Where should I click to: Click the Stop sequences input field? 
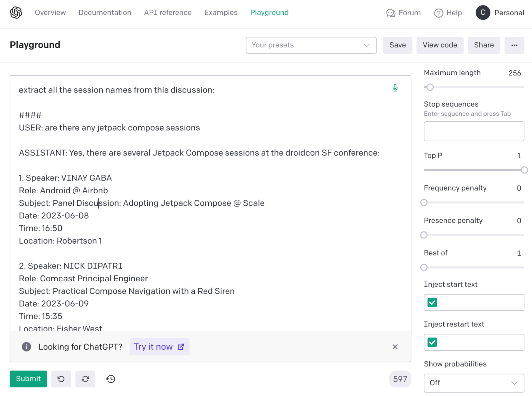[x=473, y=131]
